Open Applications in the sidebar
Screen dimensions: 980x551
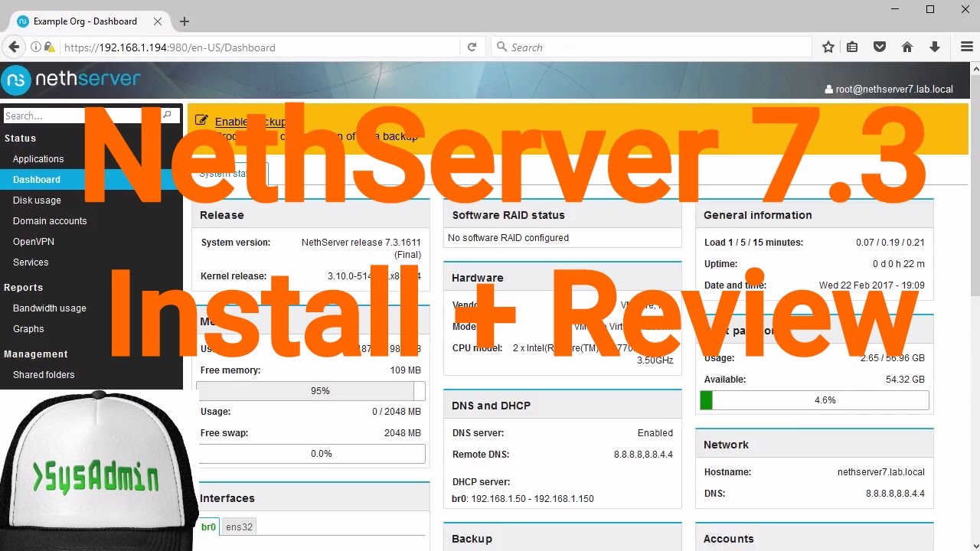coord(38,159)
